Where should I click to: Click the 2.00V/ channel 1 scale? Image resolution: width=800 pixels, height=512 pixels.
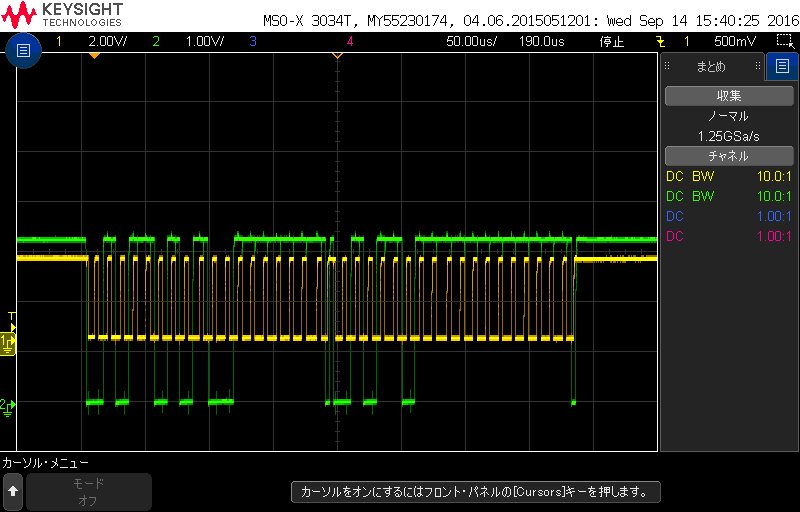click(x=108, y=41)
